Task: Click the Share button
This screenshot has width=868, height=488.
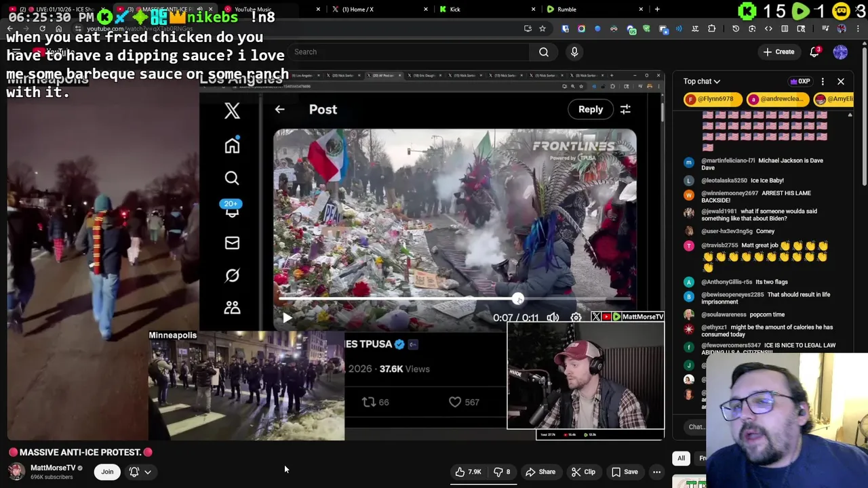Action: [540, 472]
